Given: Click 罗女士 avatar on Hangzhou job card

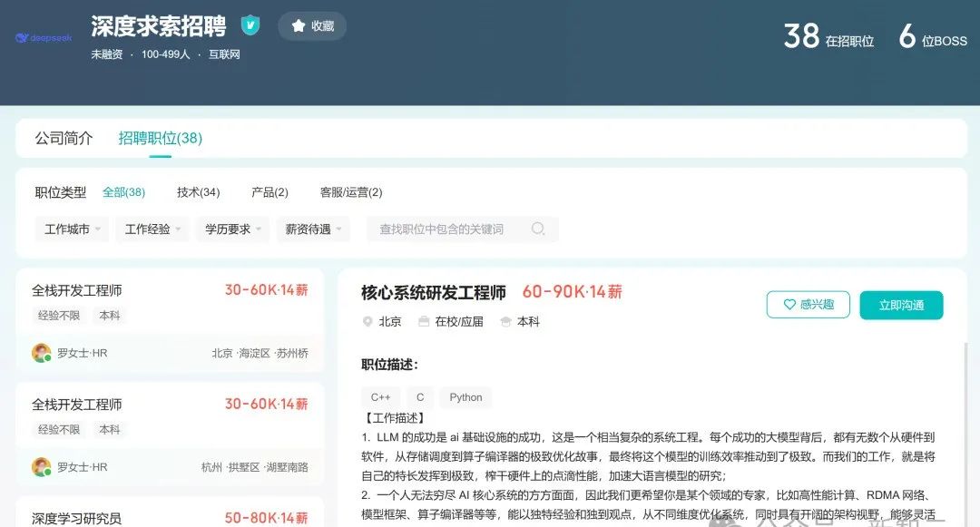Looking at the screenshot, I should coord(41,467).
